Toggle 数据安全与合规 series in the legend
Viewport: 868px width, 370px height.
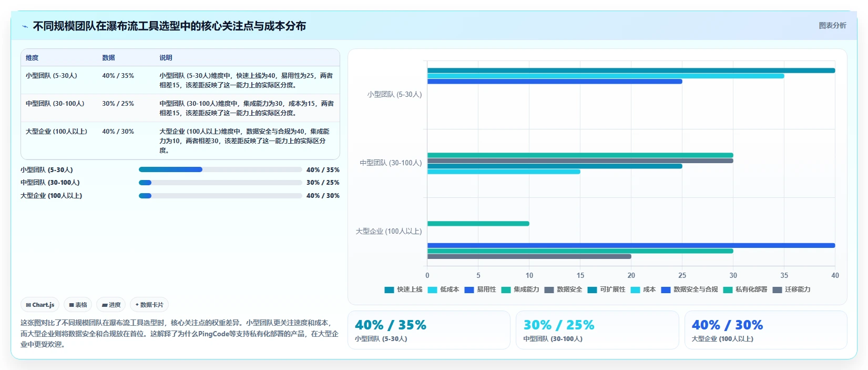(689, 289)
